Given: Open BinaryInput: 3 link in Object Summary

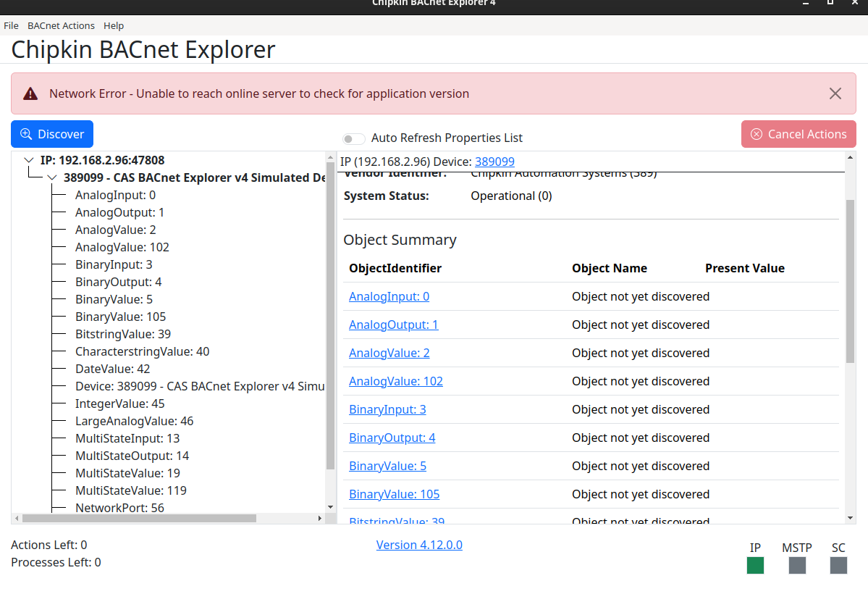Looking at the screenshot, I should (x=387, y=409).
